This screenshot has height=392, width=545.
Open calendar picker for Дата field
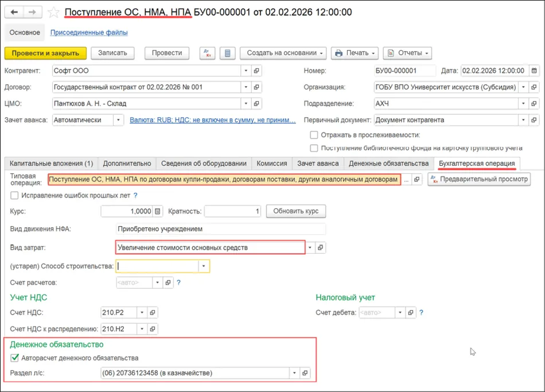534,71
